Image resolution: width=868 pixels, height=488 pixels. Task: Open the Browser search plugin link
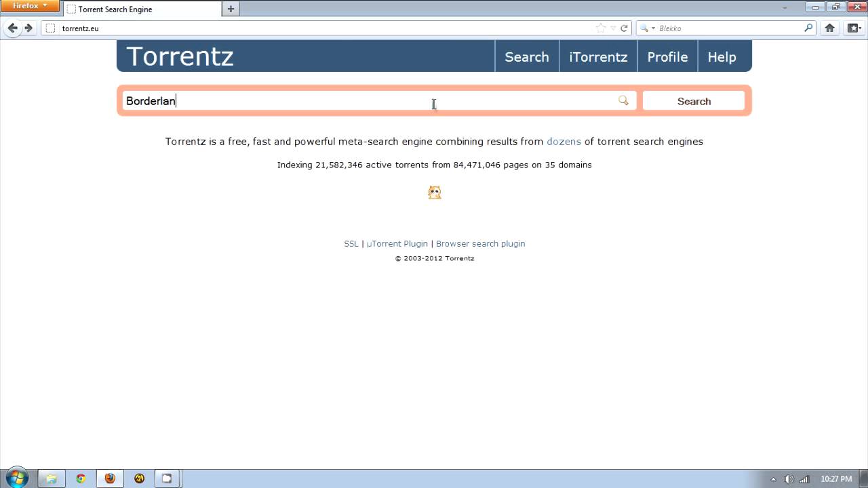[481, 243]
